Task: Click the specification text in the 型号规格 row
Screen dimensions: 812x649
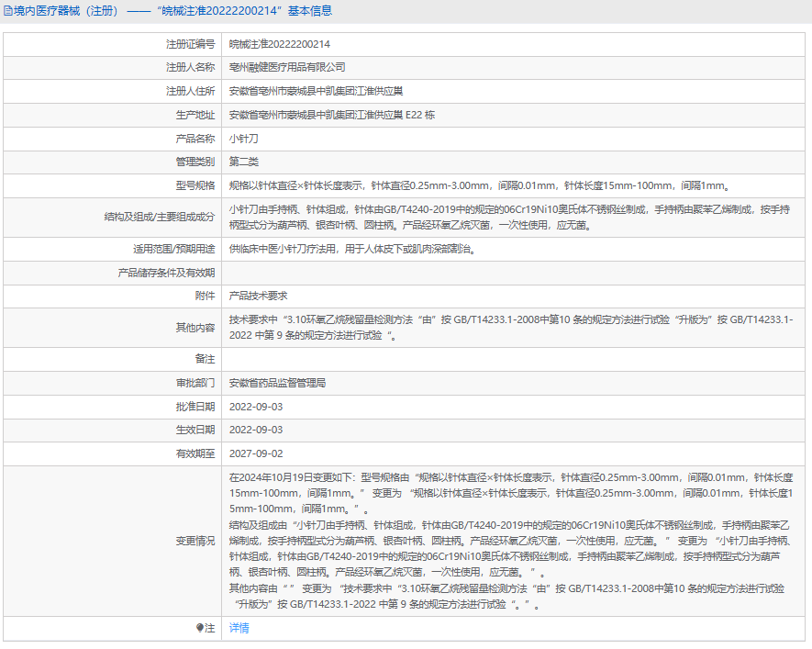Action: [480, 185]
